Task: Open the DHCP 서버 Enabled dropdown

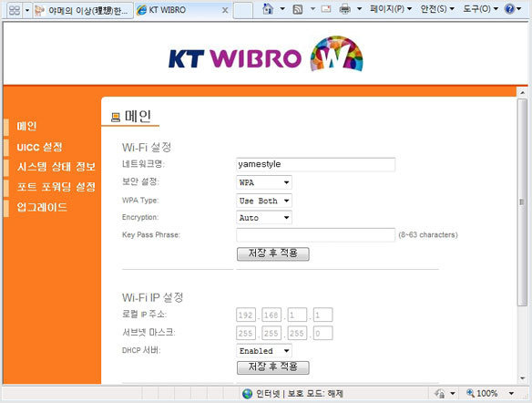Action: pos(263,351)
